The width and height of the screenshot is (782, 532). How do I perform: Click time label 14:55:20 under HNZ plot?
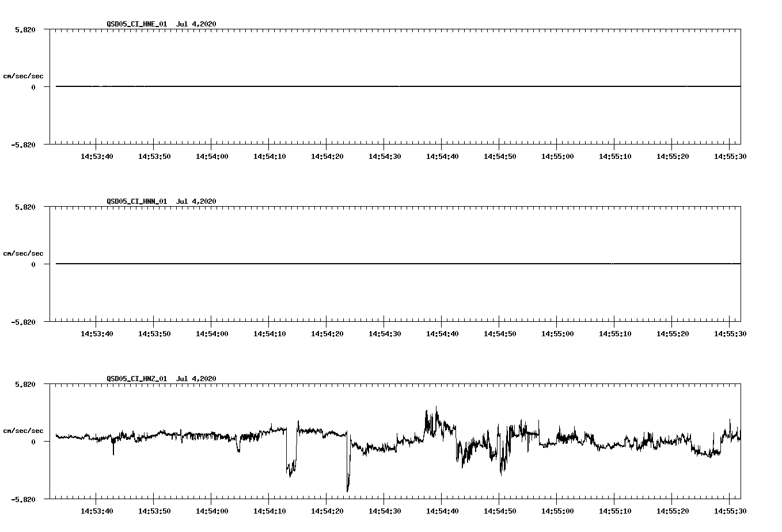[x=673, y=511]
